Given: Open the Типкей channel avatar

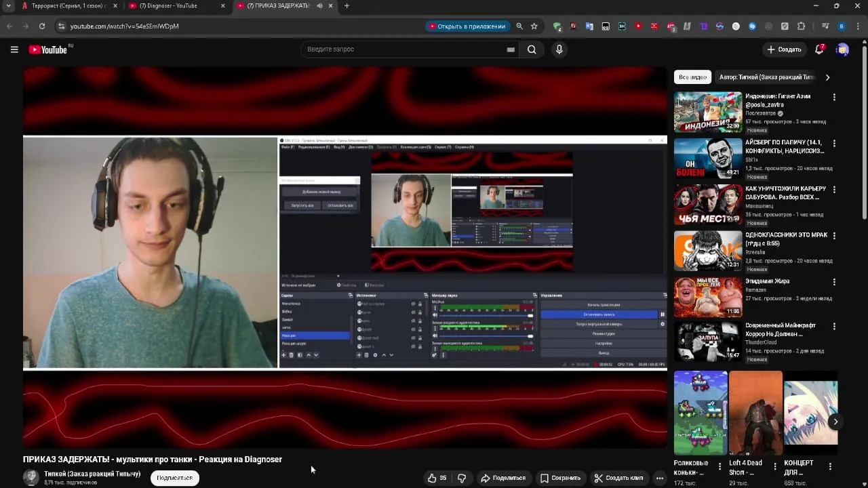Looking at the screenshot, I should (x=31, y=477).
